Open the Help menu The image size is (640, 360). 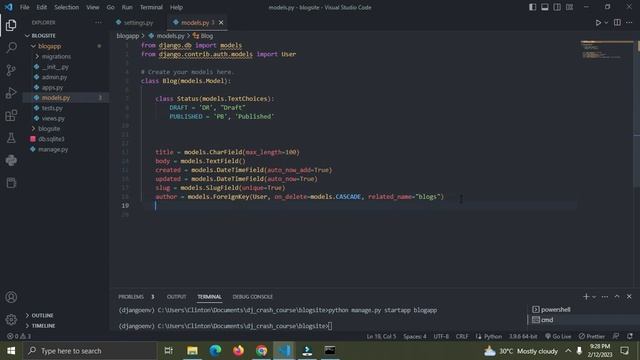click(176, 7)
